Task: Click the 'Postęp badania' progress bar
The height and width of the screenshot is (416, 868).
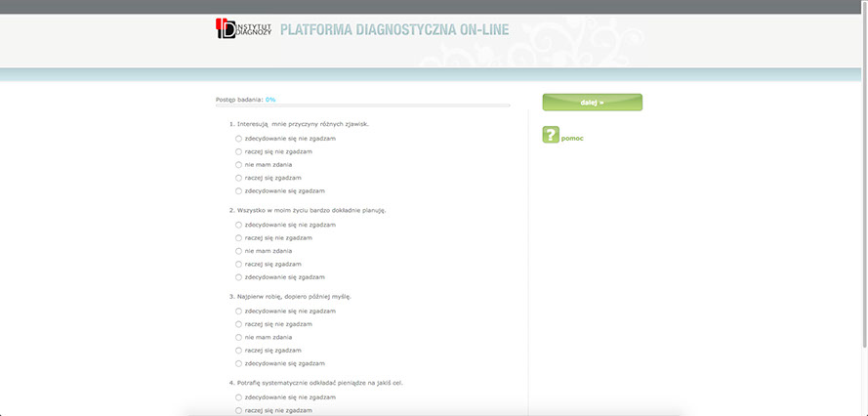Action: click(362, 104)
